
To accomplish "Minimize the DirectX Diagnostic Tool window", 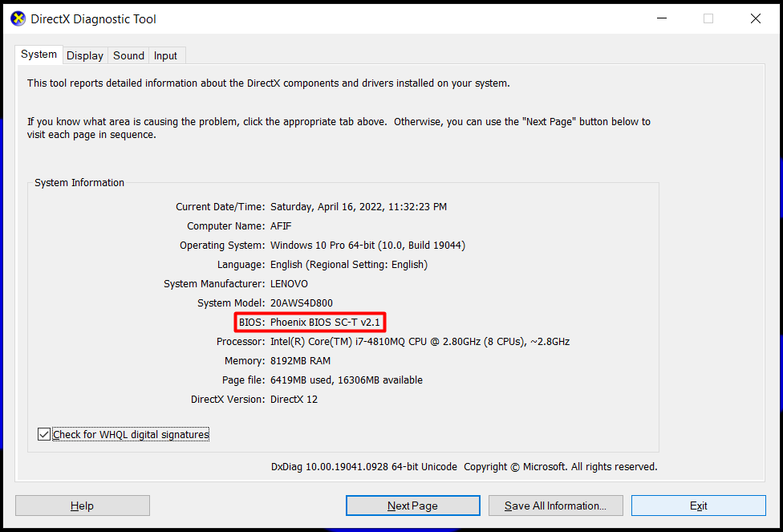I will [x=662, y=18].
